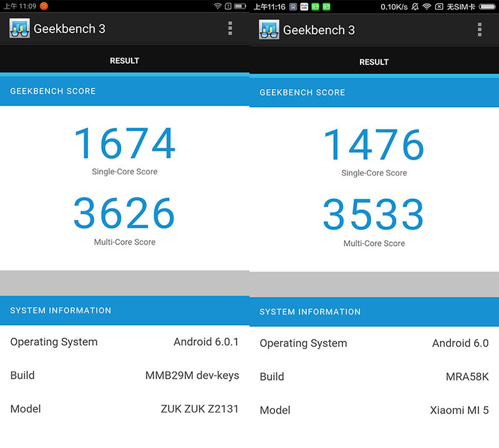The image size is (499, 448).
Task: Tap the gray notification icon beside 11:16
Action: [x=293, y=7]
